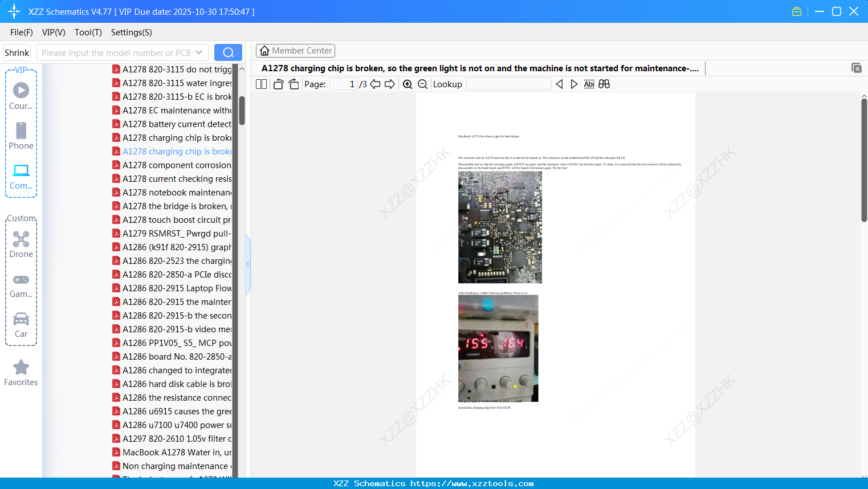Open the File(F) menu
The image size is (868, 489).
point(22,32)
